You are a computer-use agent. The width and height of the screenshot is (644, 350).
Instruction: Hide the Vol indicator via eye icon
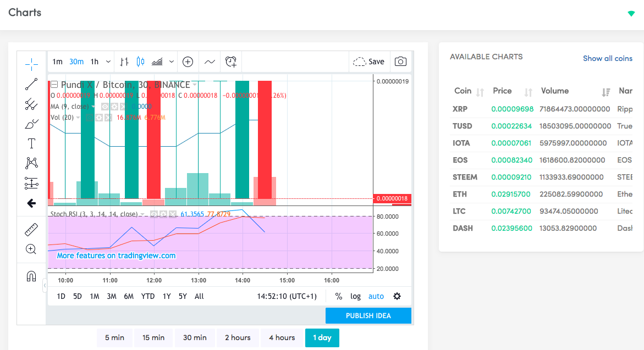(90, 118)
